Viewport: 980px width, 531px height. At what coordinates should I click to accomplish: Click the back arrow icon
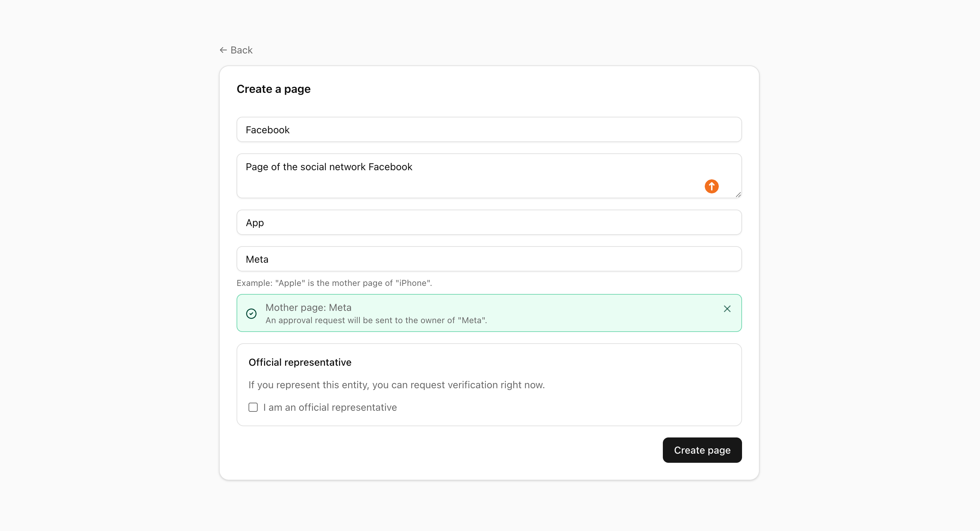pos(223,50)
